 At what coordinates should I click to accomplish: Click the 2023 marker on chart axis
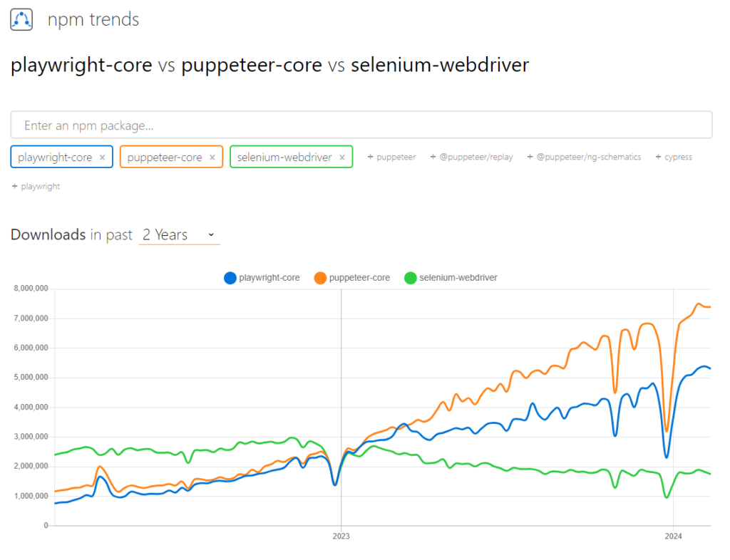[x=341, y=536]
